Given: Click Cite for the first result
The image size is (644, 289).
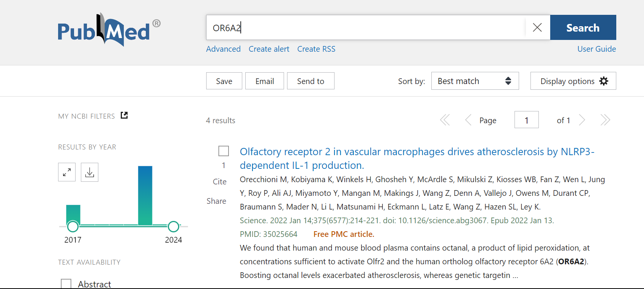Looking at the screenshot, I should pos(219,182).
